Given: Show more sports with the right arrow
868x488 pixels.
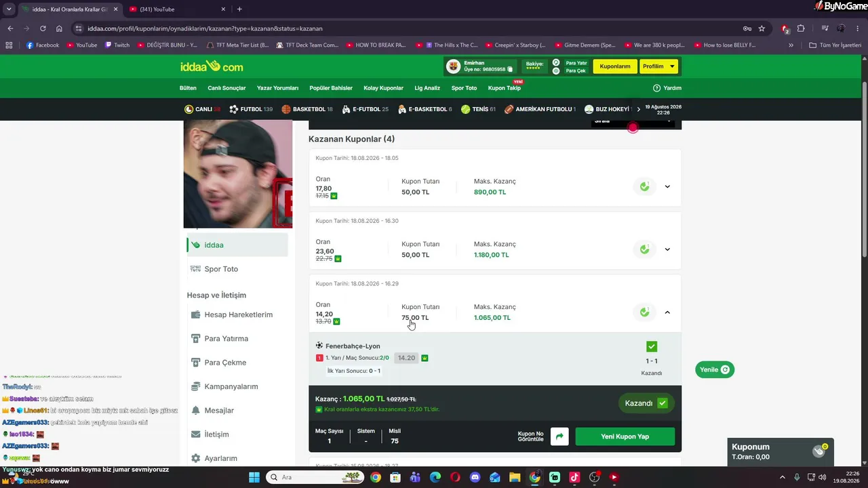Looking at the screenshot, I should (x=638, y=109).
